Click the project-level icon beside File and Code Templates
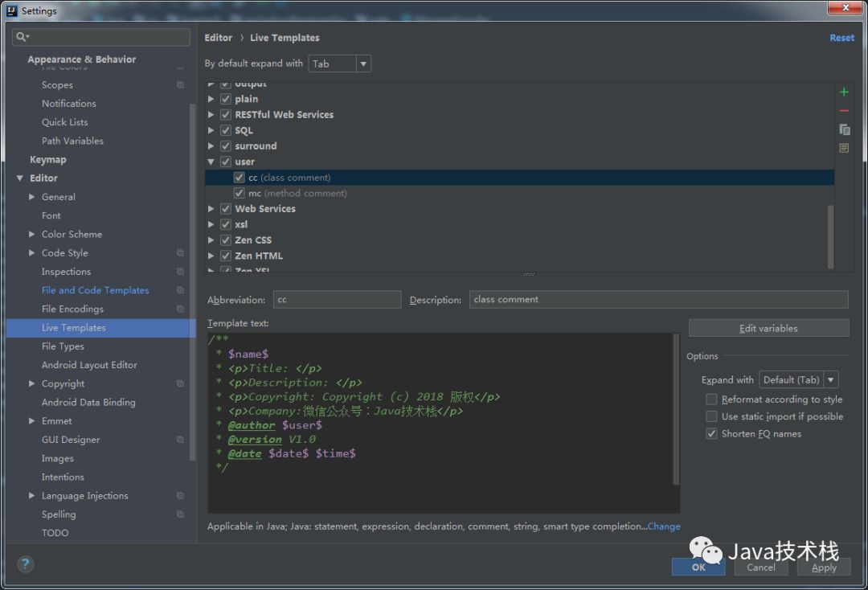This screenshot has width=868, height=590. pyautogui.click(x=180, y=290)
